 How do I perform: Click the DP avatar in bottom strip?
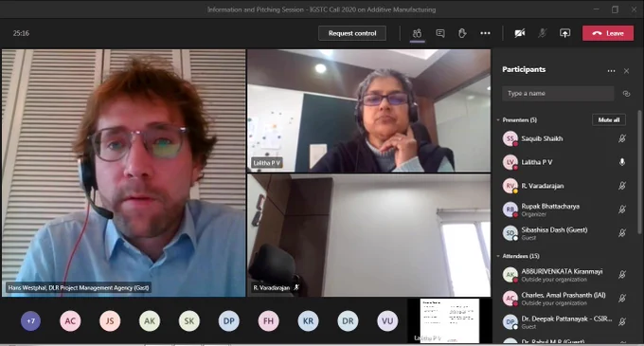[x=229, y=321]
